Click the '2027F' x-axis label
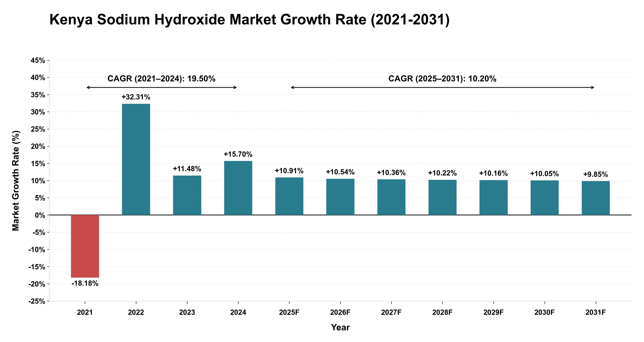Viewport: 644px width, 342px height. click(391, 312)
